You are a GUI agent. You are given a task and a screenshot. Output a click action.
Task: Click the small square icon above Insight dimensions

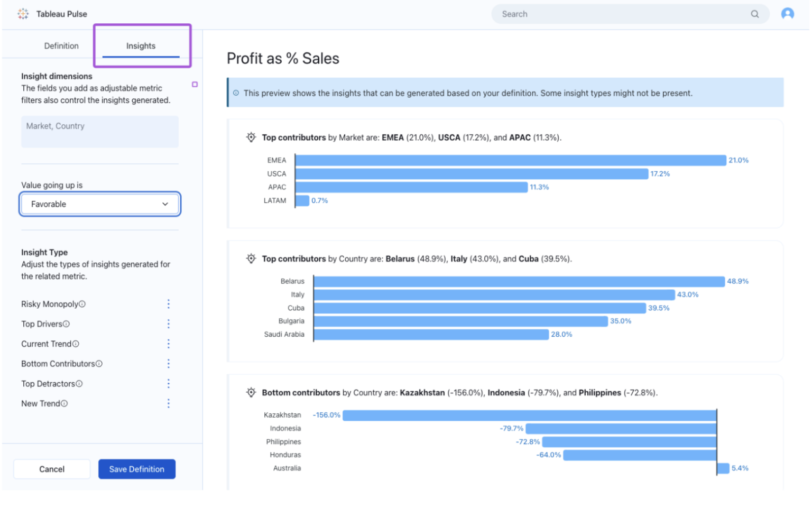pyautogui.click(x=195, y=84)
